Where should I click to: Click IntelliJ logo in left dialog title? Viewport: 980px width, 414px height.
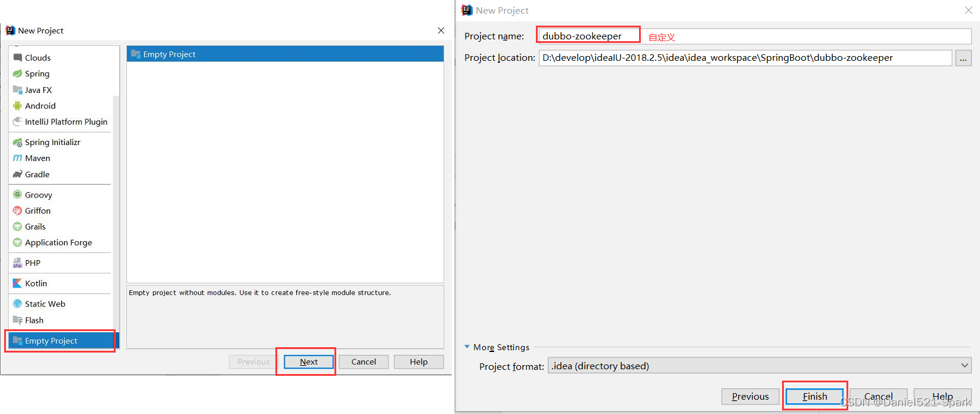click(x=10, y=30)
